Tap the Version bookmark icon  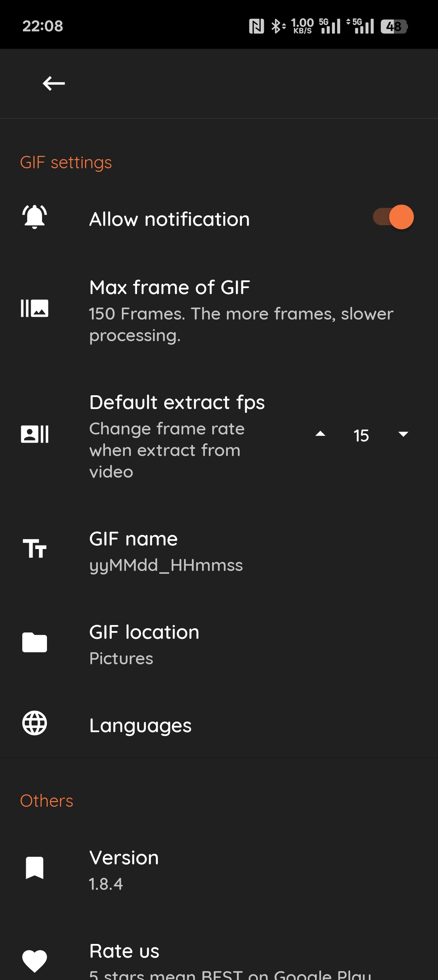click(x=35, y=868)
